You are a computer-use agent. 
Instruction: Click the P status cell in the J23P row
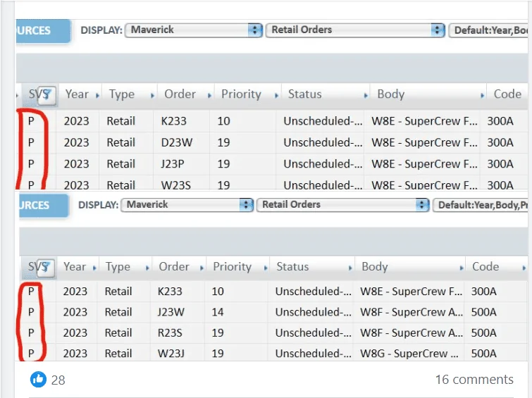point(31,164)
